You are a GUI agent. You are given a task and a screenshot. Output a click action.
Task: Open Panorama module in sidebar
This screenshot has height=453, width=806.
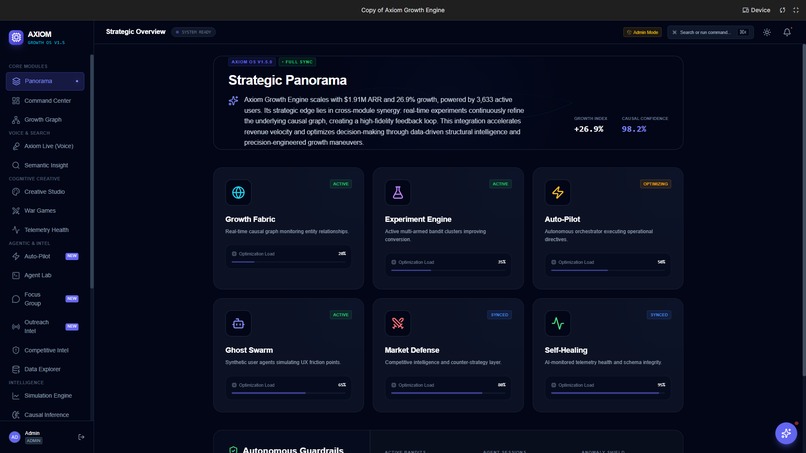click(45, 81)
